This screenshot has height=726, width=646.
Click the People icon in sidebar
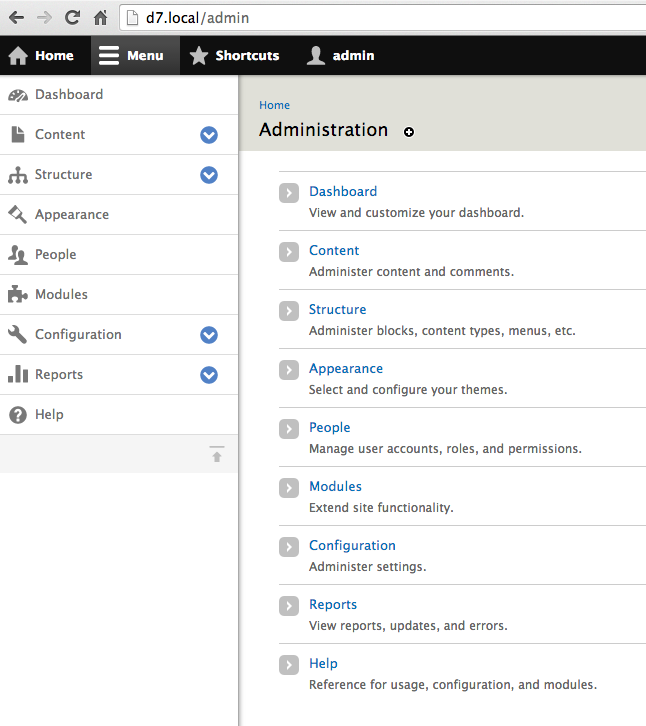click(x=17, y=255)
